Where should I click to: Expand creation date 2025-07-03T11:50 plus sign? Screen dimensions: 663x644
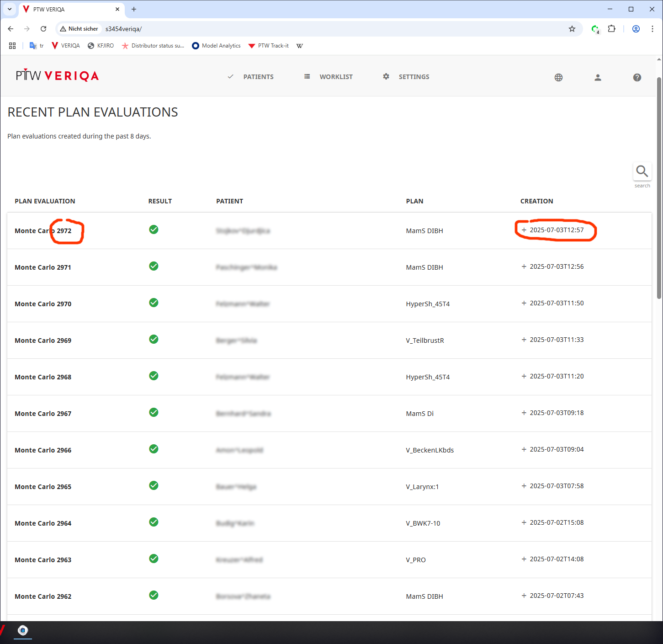524,303
